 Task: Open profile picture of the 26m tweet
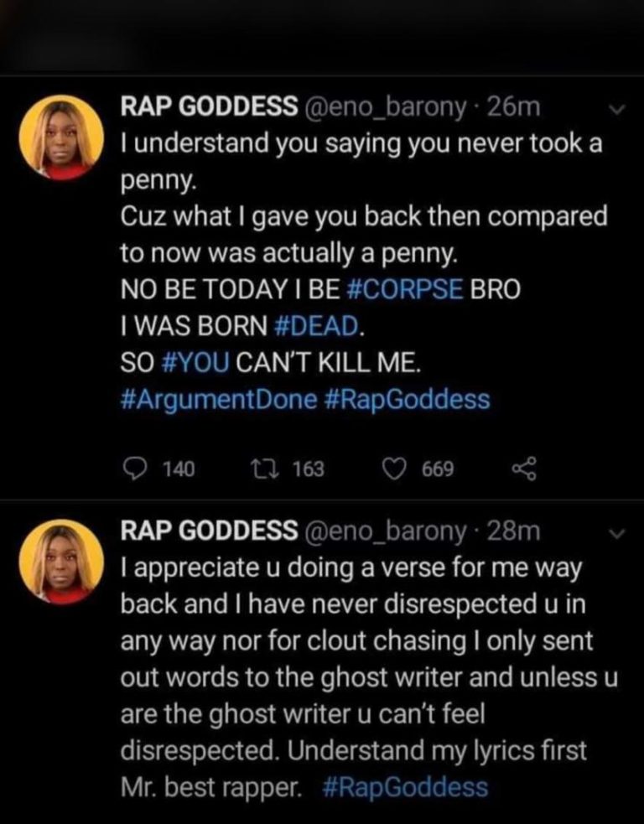(61, 138)
